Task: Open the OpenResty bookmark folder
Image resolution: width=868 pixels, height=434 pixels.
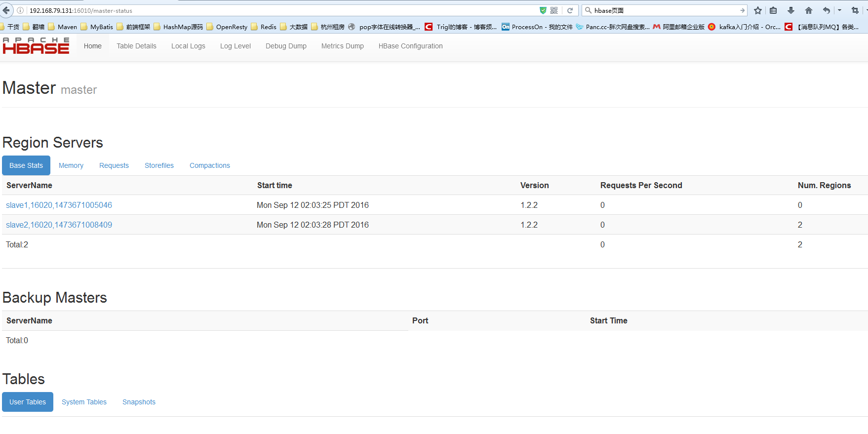Action: [x=227, y=27]
